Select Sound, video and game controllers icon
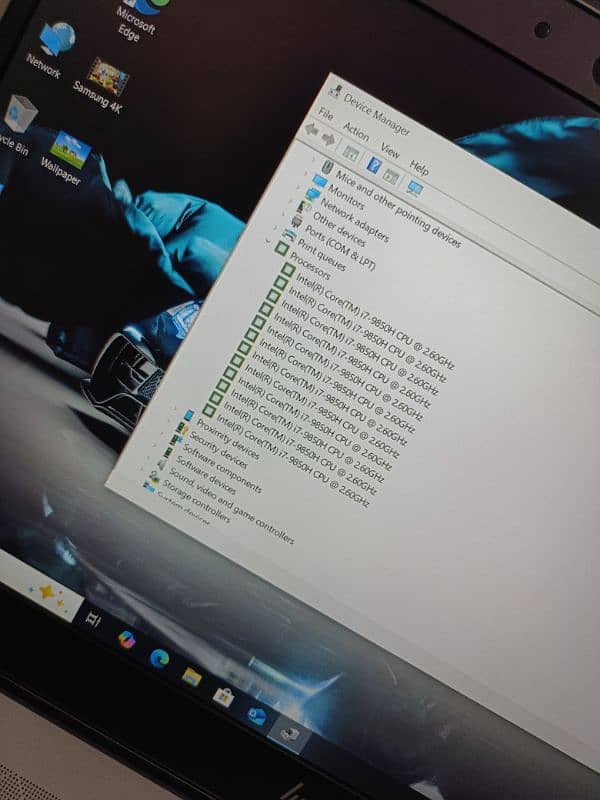The height and width of the screenshot is (800, 600). pyautogui.click(x=161, y=464)
